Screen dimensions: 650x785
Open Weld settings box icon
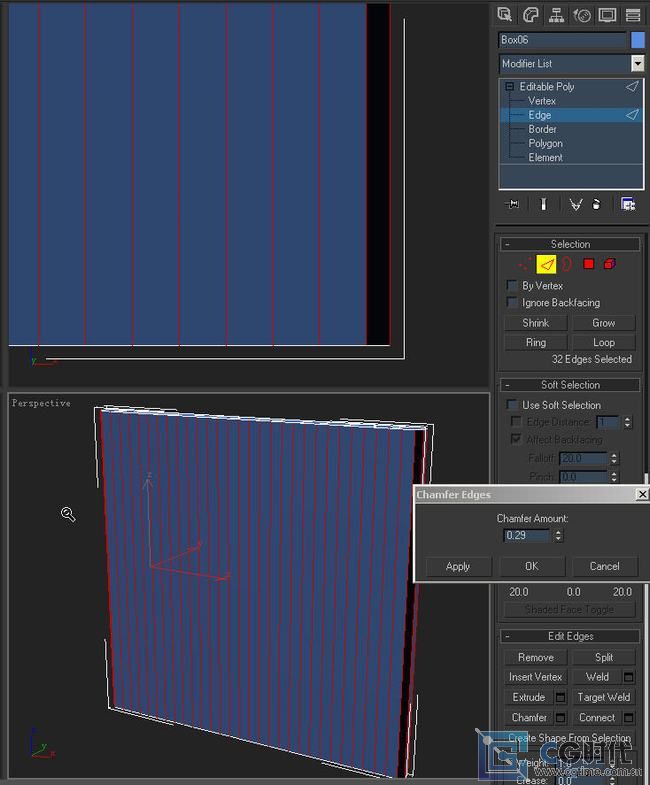(x=628, y=677)
